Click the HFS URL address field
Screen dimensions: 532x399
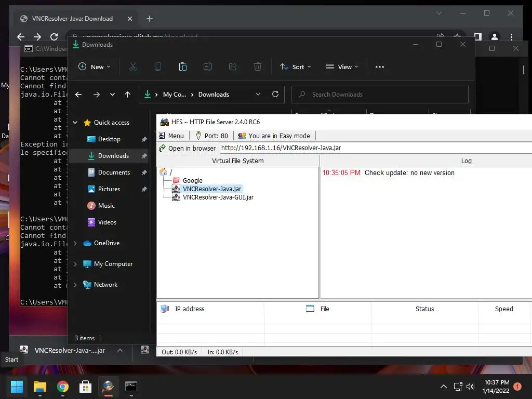(x=375, y=148)
